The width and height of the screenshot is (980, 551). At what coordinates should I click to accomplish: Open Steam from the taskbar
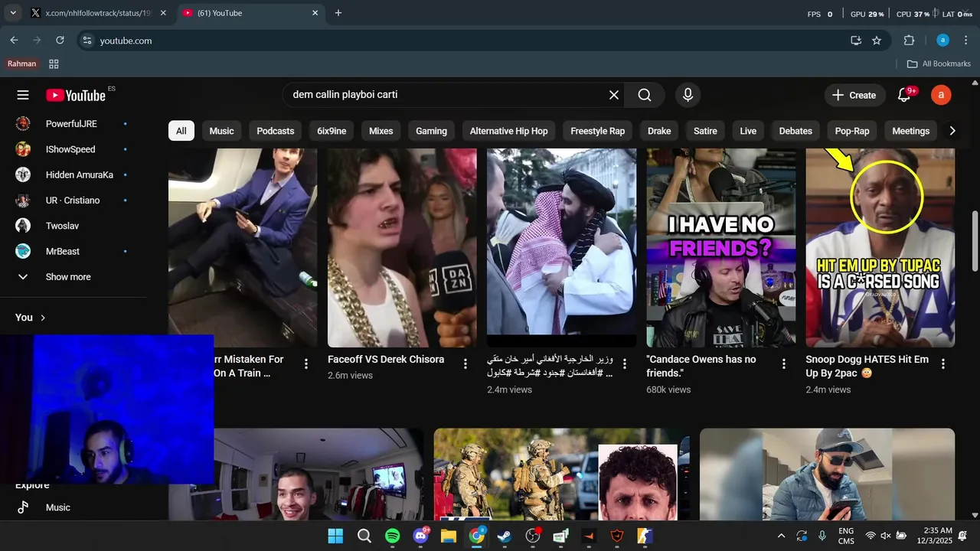click(x=505, y=536)
